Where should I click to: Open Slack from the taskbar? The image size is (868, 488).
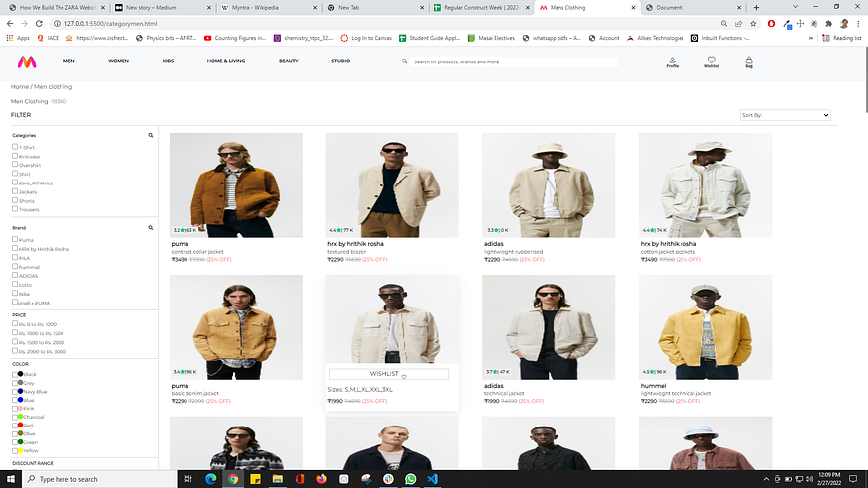[x=388, y=479]
